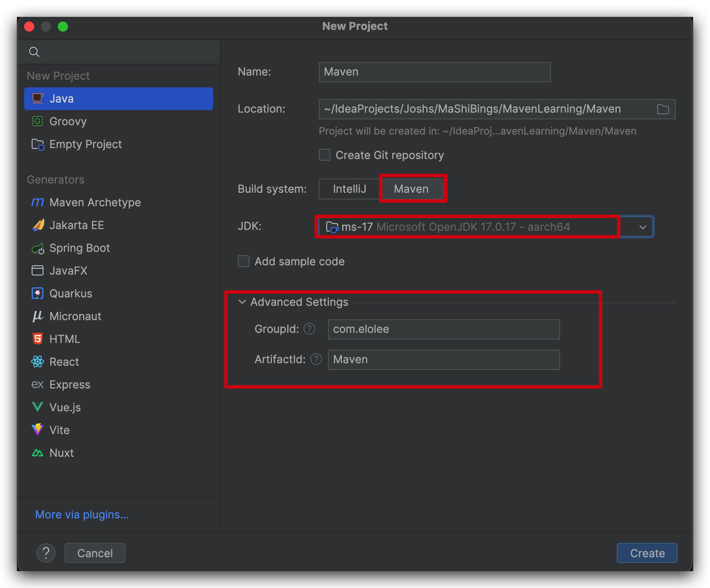Image resolution: width=710 pixels, height=588 pixels.
Task: Select the React generator label
Action: point(64,362)
